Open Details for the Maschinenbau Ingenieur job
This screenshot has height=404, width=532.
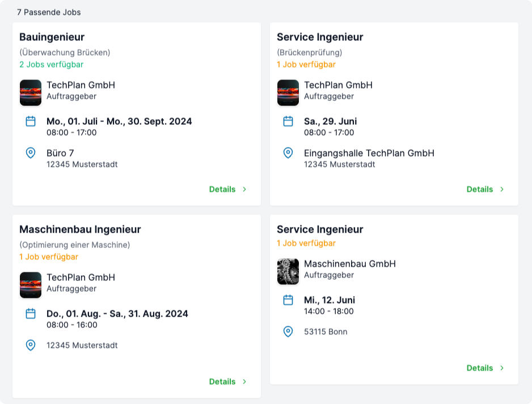(x=222, y=382)
